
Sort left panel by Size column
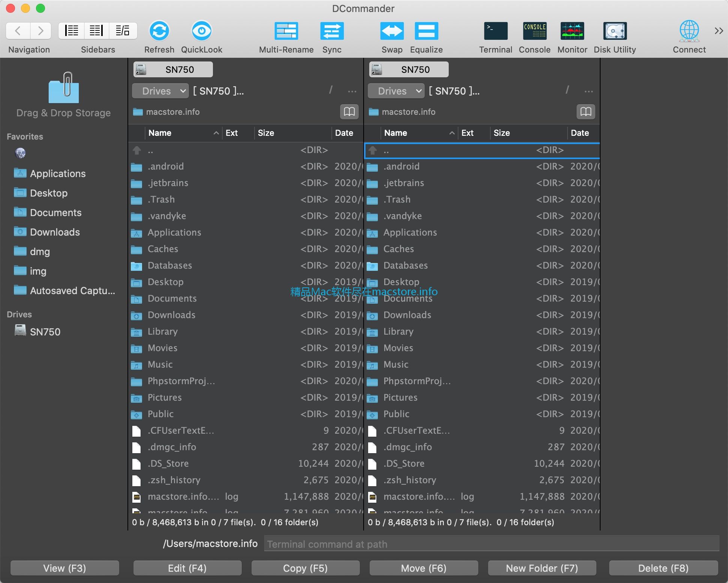pos(293,133)
